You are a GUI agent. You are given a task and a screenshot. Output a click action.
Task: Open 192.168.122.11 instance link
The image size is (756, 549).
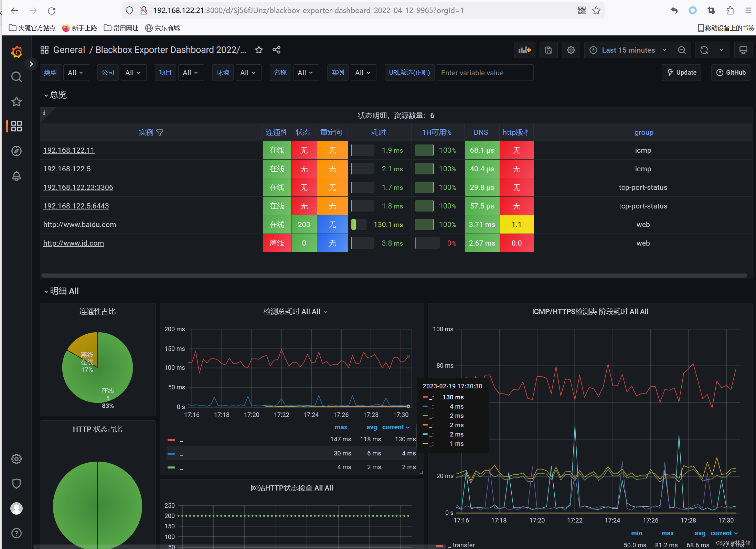[69, 150]
